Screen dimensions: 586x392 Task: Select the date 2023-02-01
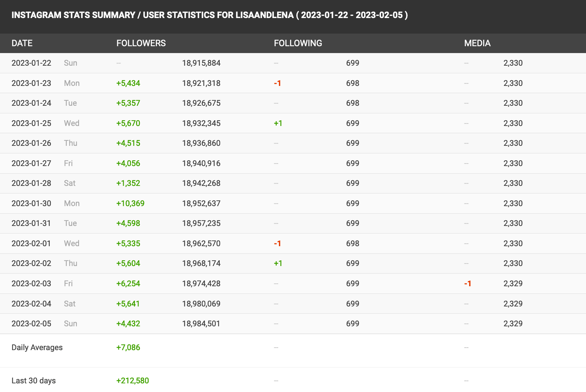point(31,244)
